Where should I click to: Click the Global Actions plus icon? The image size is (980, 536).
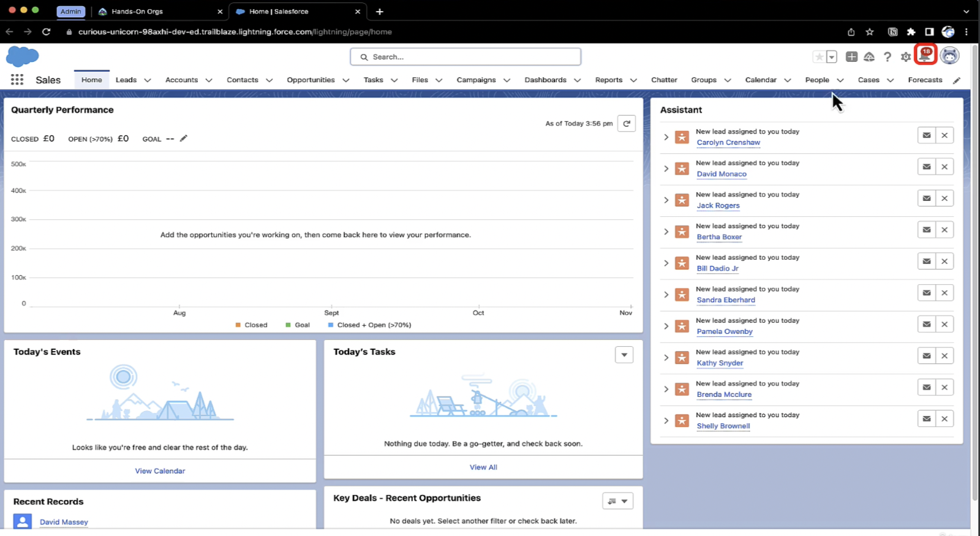[x=851, y=57]
